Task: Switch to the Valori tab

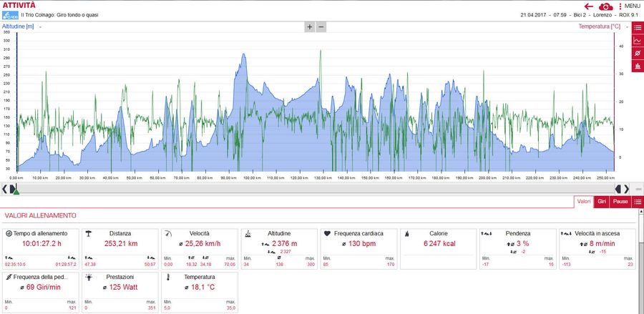Action: click(584, 202)
